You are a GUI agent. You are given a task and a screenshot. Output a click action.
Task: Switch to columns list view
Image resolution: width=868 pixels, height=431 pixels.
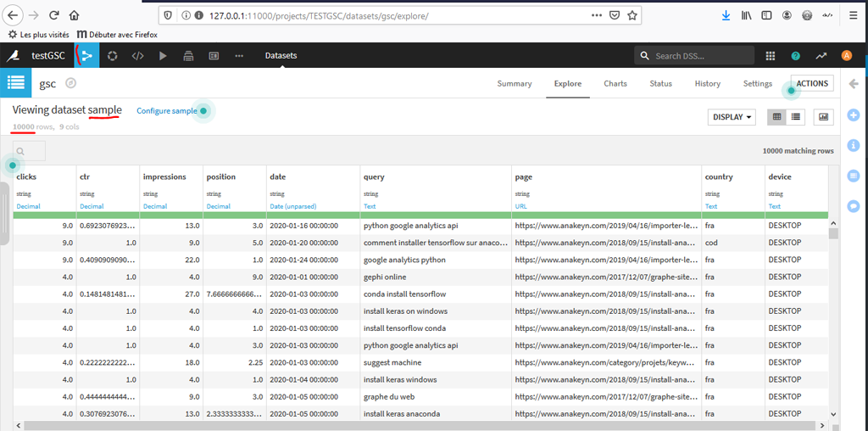click(x=795, y=117)
